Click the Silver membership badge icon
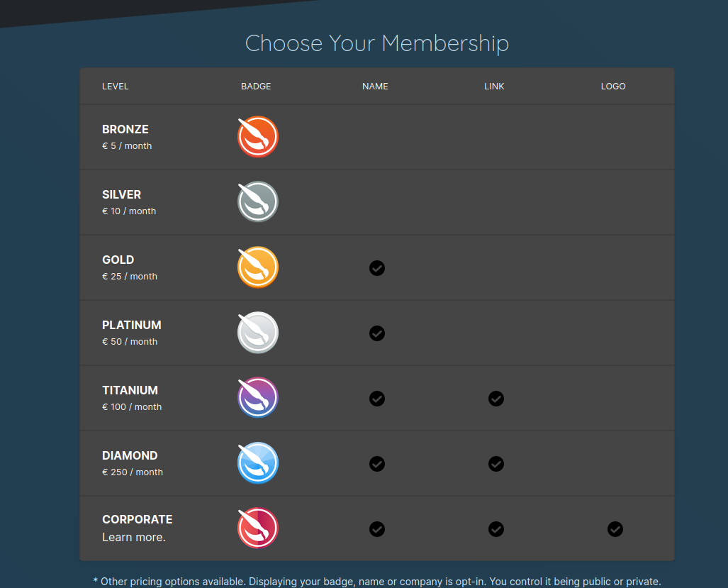 point(258,201)
